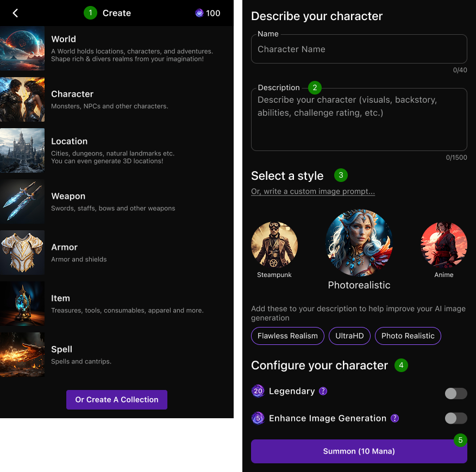The width and height of the screenshot is (476, 472).
Task: Click the 'Steampunk' style label
Action: (x=274, y=275)
